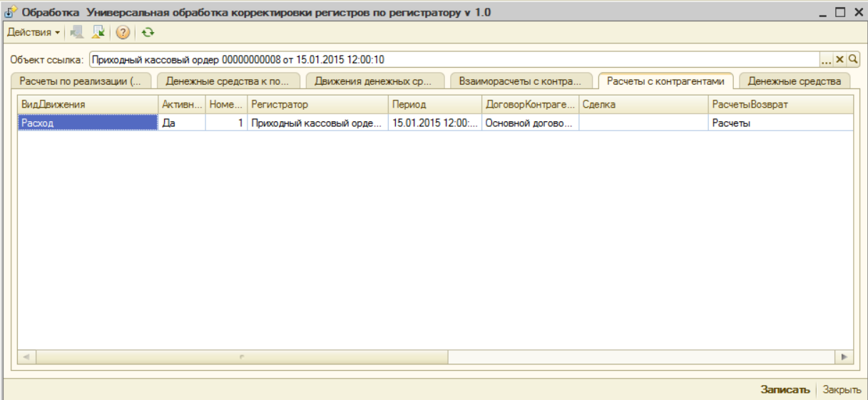The width and height of the screenshot is (868, 400).
Task: Click the Активн... column header
Action: (183, 105)
